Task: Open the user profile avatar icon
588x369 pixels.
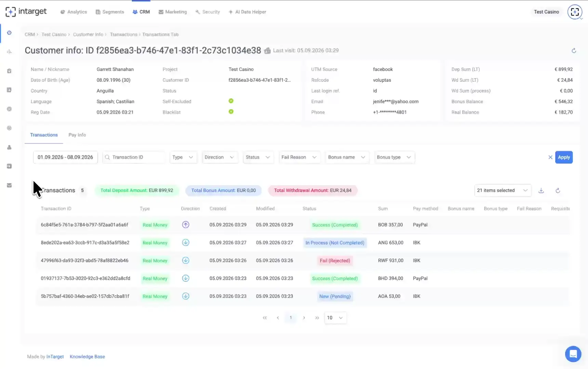Action: [x=575, y=12]
